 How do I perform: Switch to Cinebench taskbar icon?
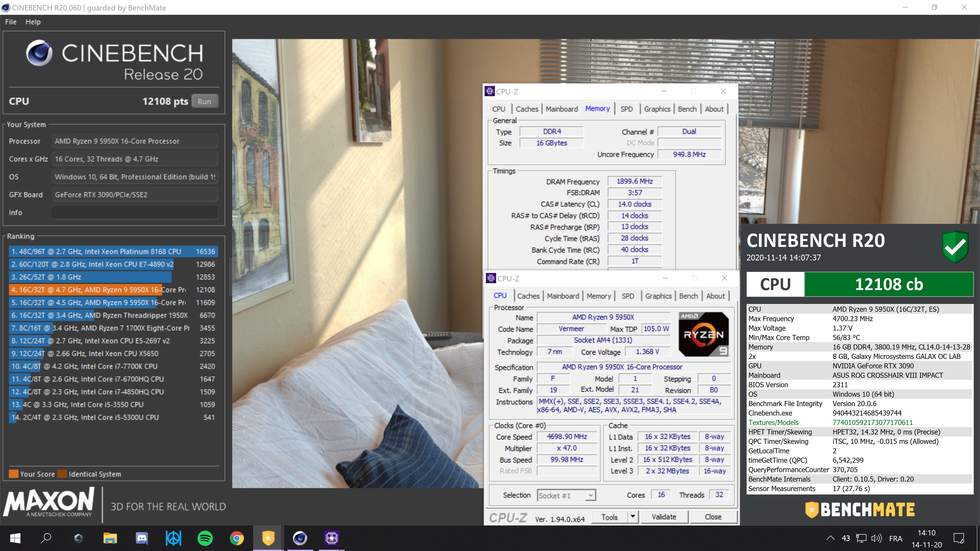(300, 538)
